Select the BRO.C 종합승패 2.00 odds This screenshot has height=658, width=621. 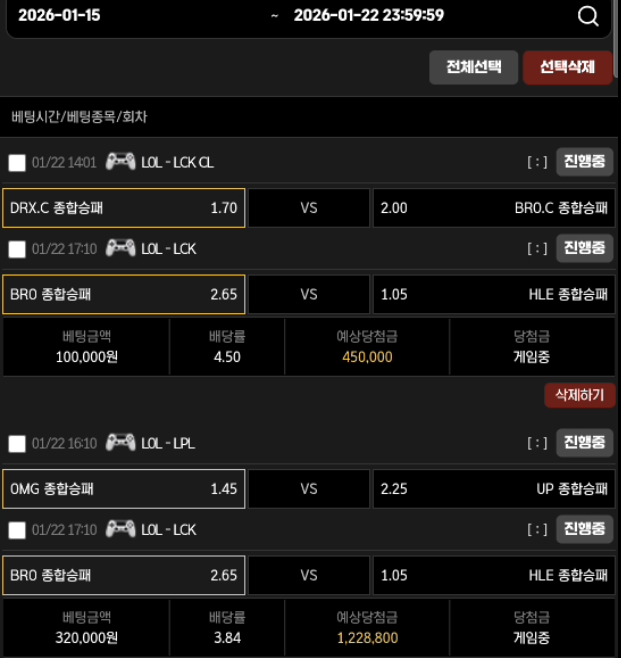493,208
